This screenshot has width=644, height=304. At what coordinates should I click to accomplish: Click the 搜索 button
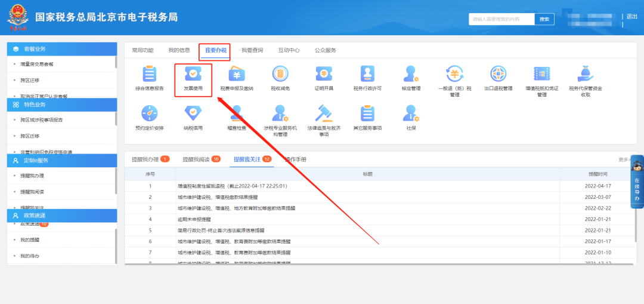(x=544, y=19)
